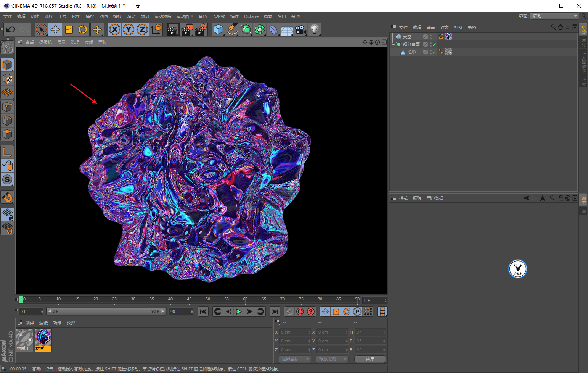Viewport: 588px width, 373px height.
Task: Toggle the X axis lock
Action: 115,29
